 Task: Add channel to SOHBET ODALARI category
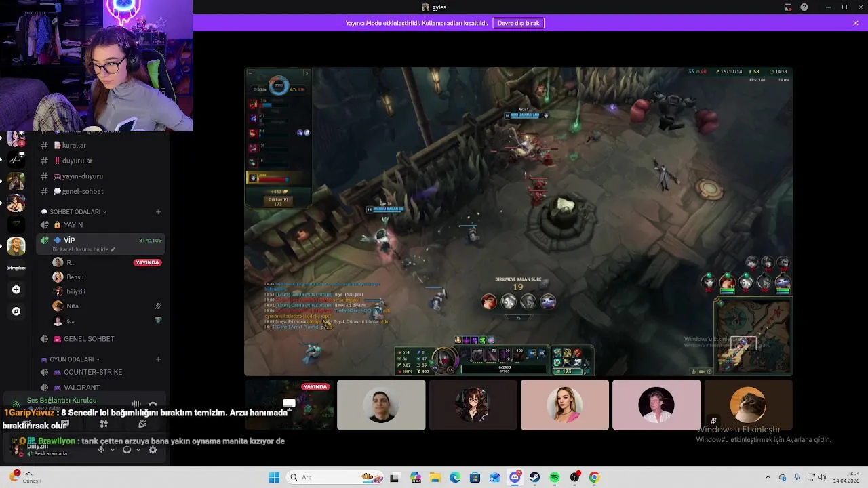coord(158,212)
